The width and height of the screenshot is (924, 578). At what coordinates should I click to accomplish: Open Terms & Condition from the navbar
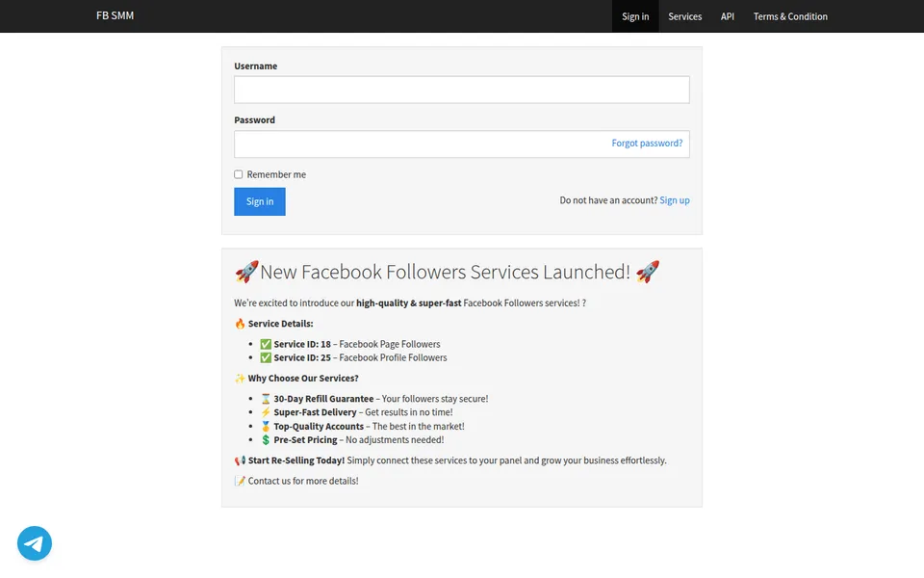tap(790, 16)
